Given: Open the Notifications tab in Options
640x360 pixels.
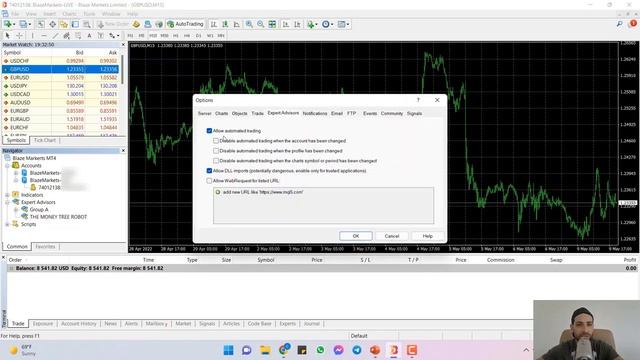Looking at the screenshot, I should click(x=315, y=113).
